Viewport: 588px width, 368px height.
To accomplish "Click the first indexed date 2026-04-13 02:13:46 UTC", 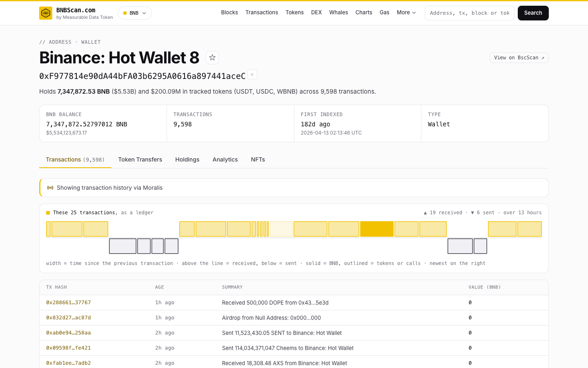I will pyautogui.click(x=331, y=133).
